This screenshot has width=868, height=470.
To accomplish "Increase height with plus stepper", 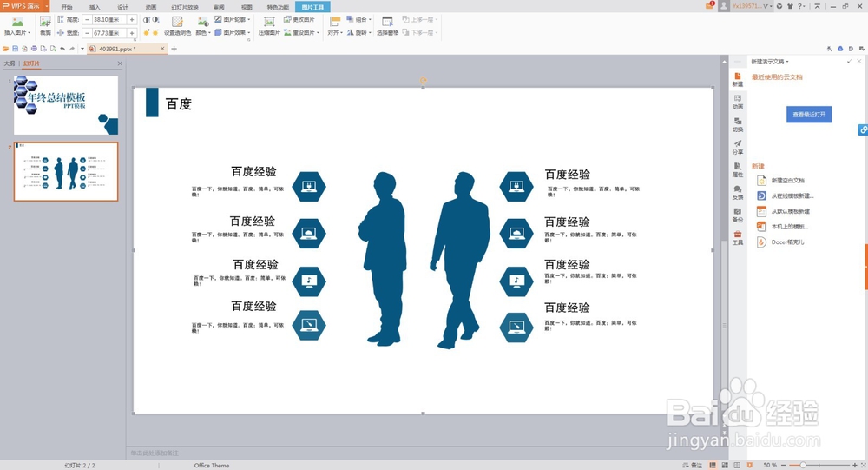I will click(132, 19).
